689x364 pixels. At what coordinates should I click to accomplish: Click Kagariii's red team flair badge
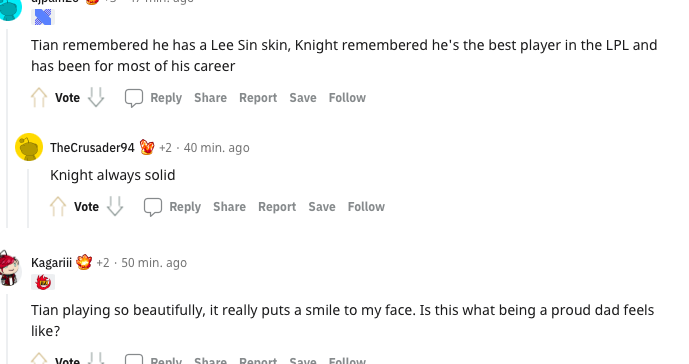[x=43, y=282]
